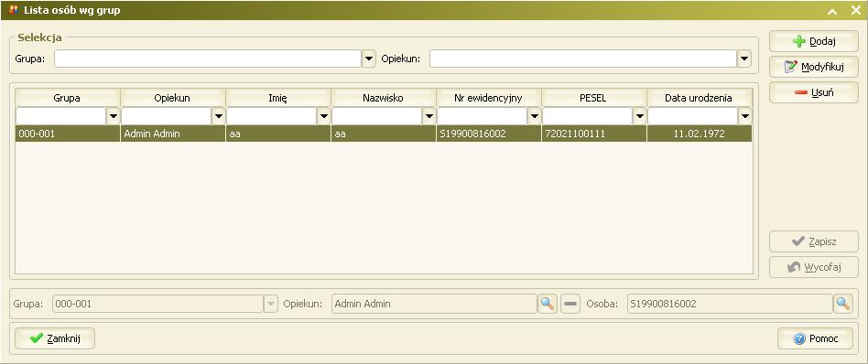This screenshot has width=868, height=364.
Task: Open filter dropdown under Nazwisko column
Action: 429,116
